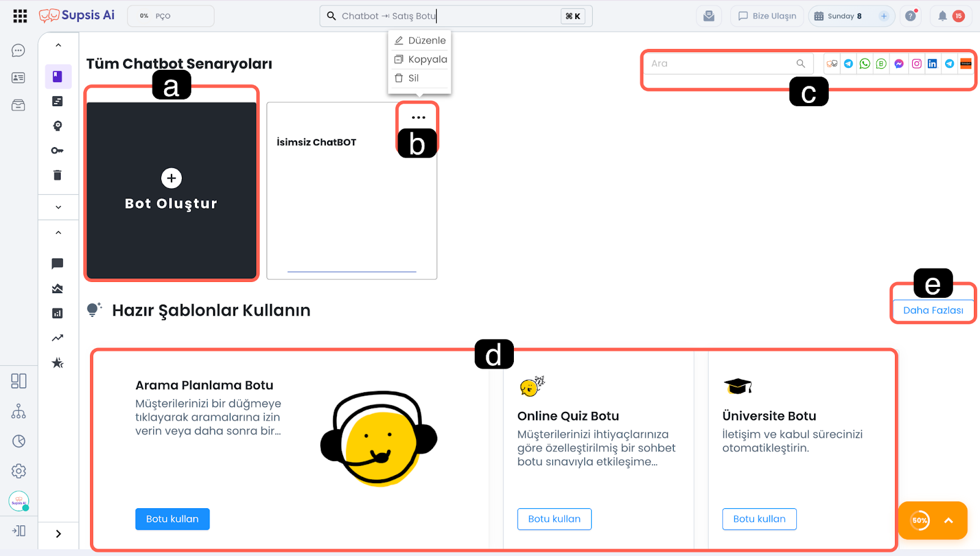Open the key icon in sidebar
Screen dimensions: 980x556
tap(58, 151)
